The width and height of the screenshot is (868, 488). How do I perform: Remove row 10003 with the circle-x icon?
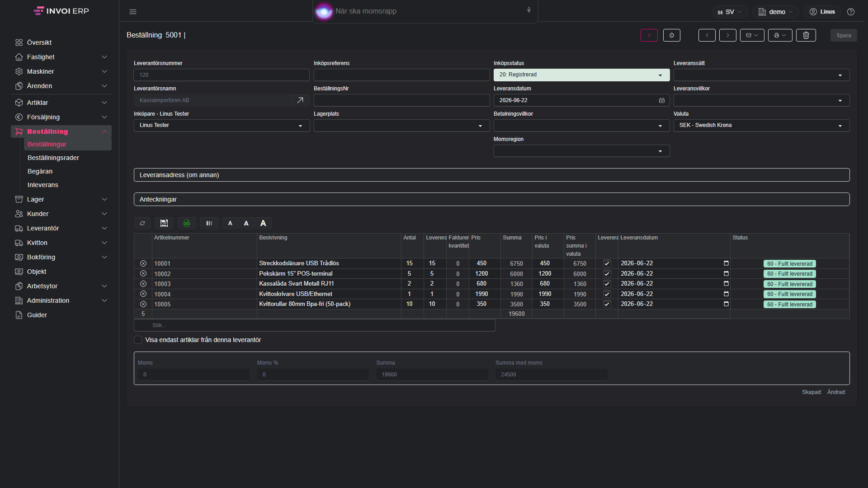point(143,284)
